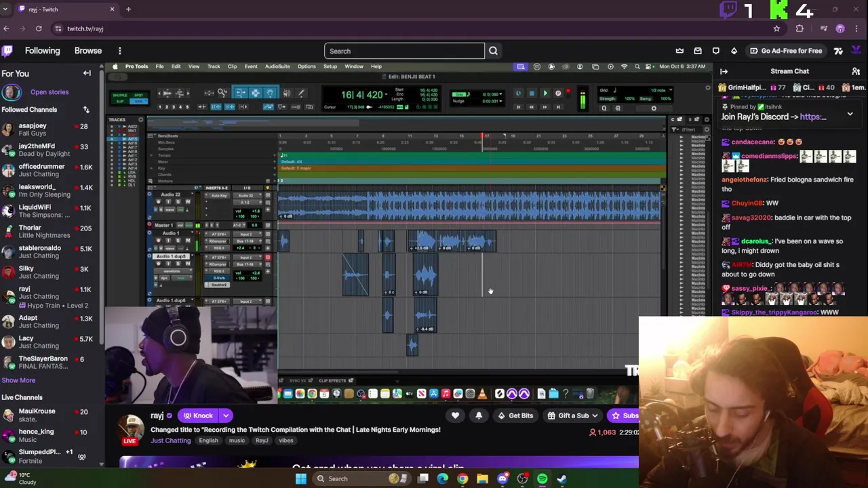Open VLC cone icon in the Mac dock
The image size is (868, 488).
482,394
